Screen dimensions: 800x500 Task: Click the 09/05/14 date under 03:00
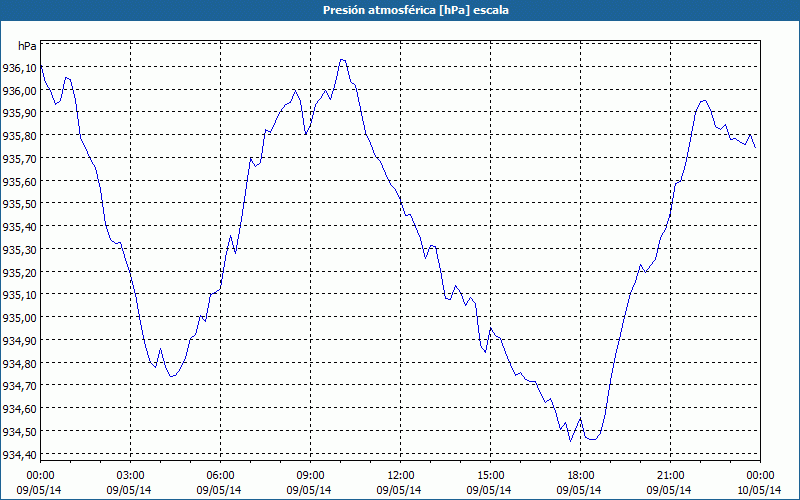tap(129, 490)
